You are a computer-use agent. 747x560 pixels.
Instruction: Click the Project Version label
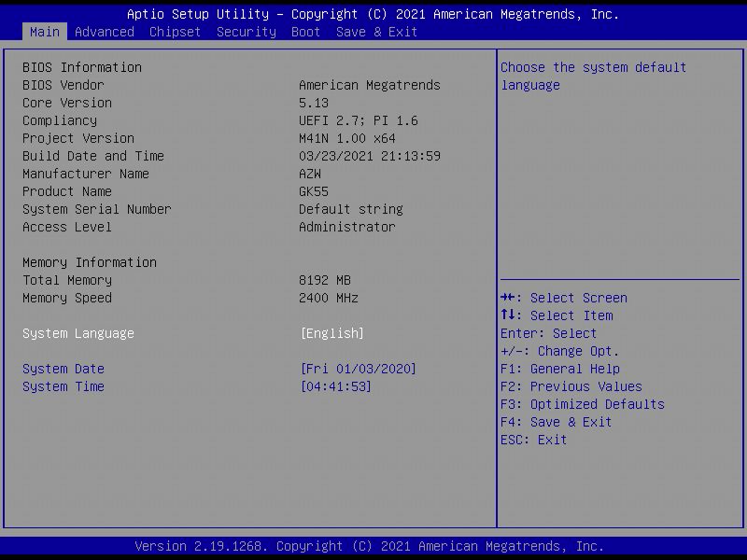(x=78, y=138)
